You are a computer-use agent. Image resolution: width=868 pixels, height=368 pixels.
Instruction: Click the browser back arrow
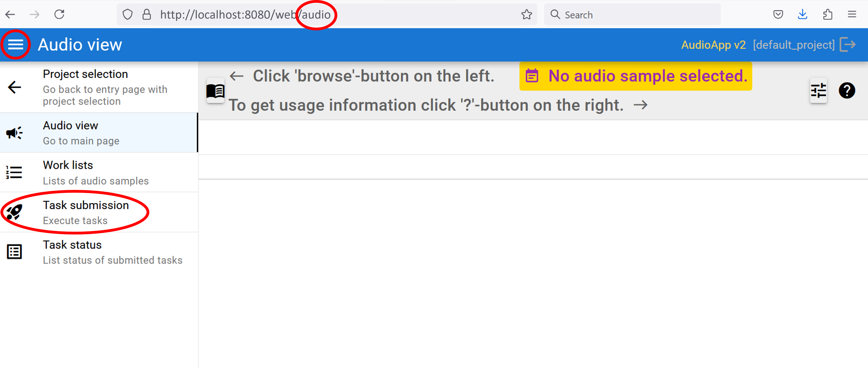[x=10, y=14]
